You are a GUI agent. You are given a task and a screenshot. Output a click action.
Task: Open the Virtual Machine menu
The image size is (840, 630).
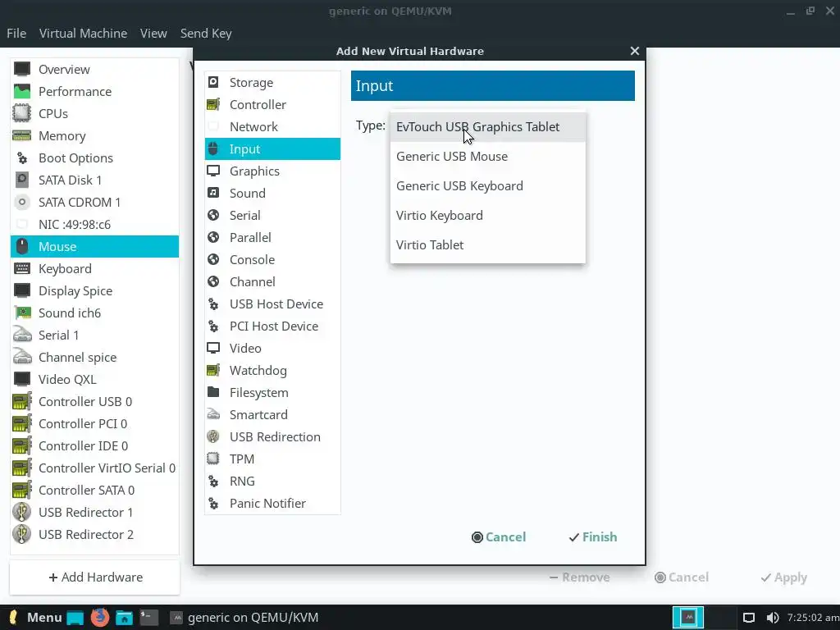coord(83,33)
